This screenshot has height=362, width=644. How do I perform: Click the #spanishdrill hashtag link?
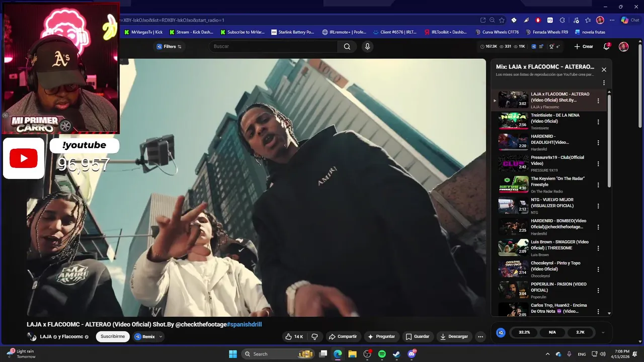pos(244,324)
